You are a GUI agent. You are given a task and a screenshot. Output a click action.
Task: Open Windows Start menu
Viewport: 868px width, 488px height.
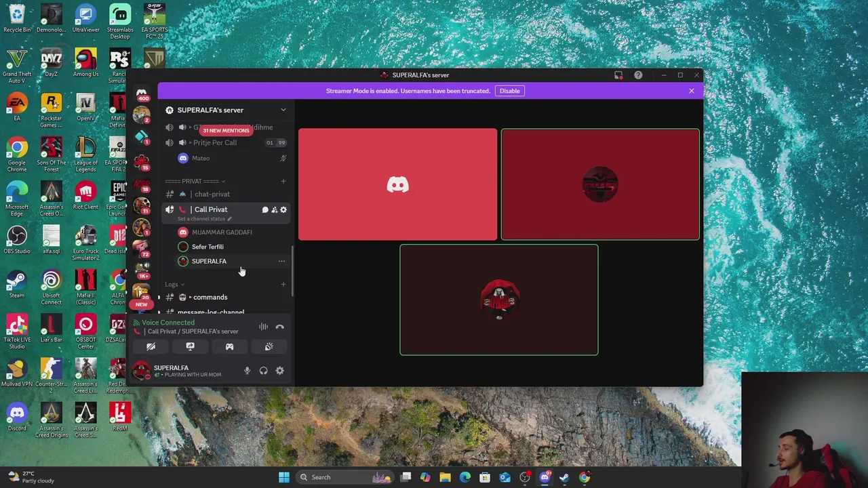(x=284, y=477)
